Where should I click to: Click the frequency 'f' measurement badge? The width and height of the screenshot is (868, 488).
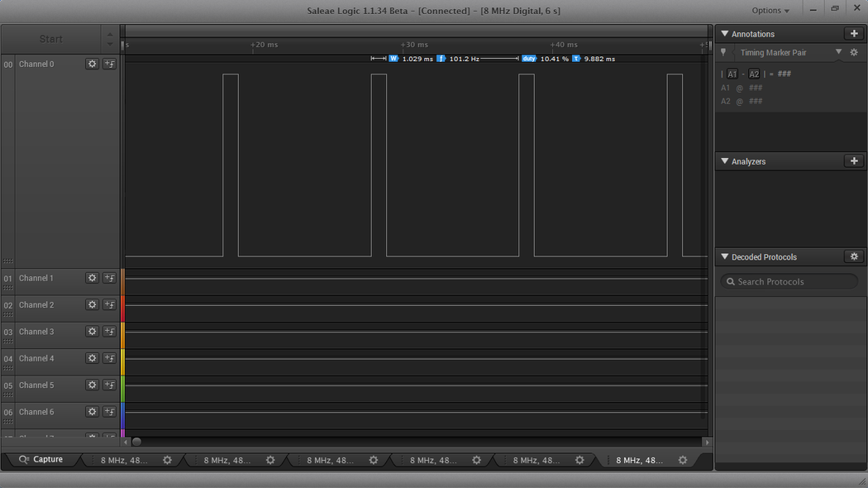point(441,58)
